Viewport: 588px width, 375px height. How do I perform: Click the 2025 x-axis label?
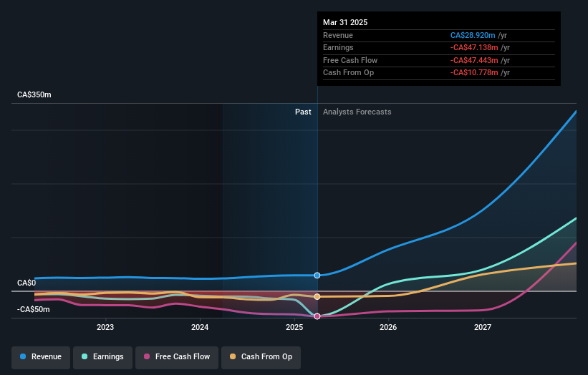pyautogui.click(x=294, y=327)
